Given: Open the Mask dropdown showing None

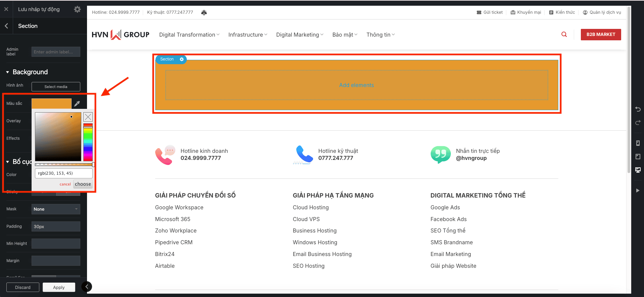Looking at the screenshot, I should point(56,209).
